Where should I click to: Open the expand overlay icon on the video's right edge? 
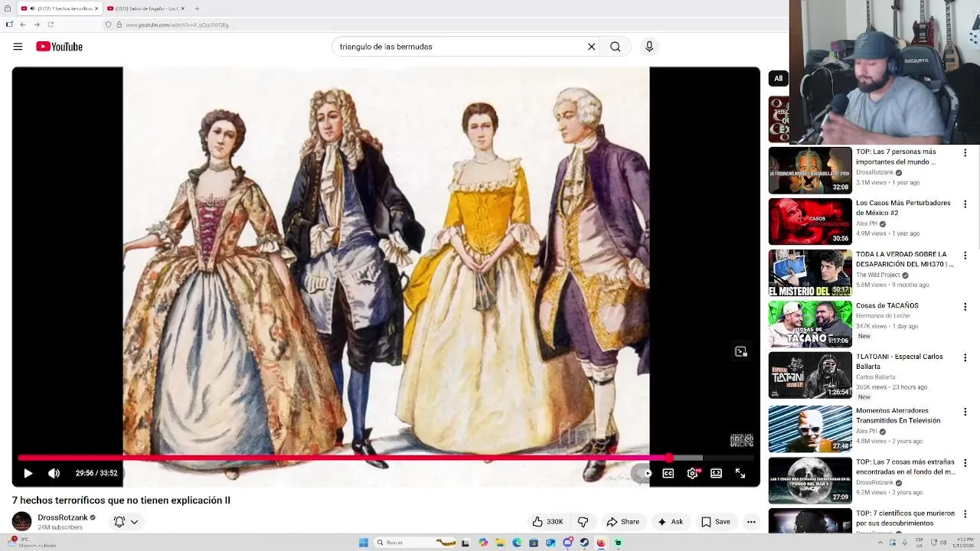[740, 351]
